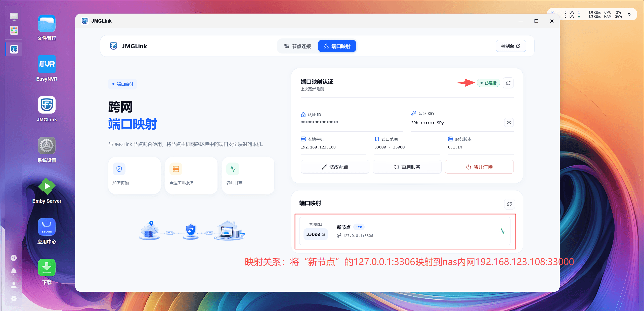Open the activity log icon for 新节点
This screenshot has height=311, width=644.
point(502,231)
